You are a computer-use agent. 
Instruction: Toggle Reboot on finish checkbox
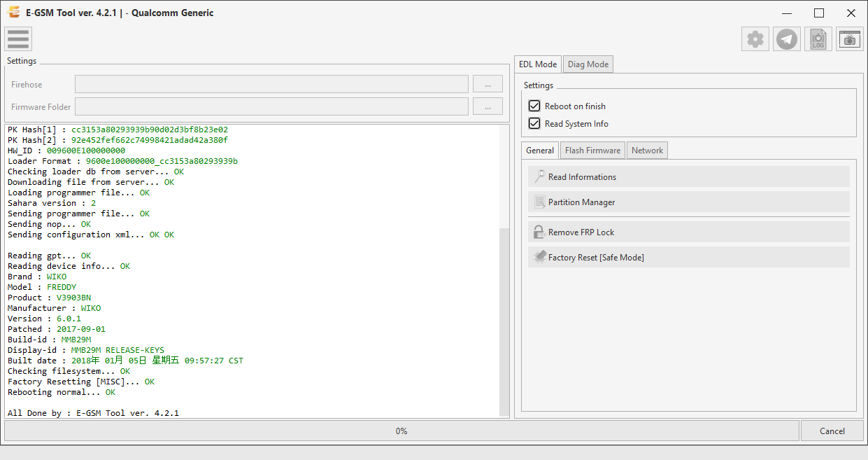pos(534,106)
